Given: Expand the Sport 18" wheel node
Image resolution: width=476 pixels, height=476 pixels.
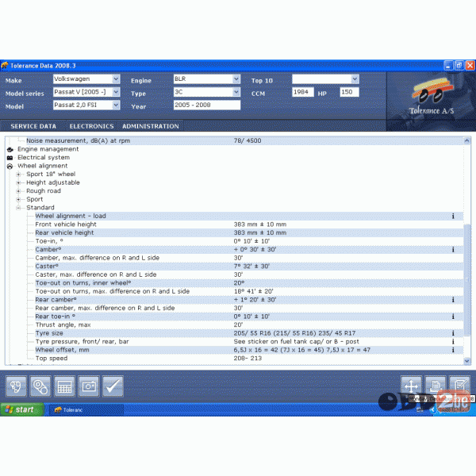Looking at the screenshot, I should click(18, 175).
